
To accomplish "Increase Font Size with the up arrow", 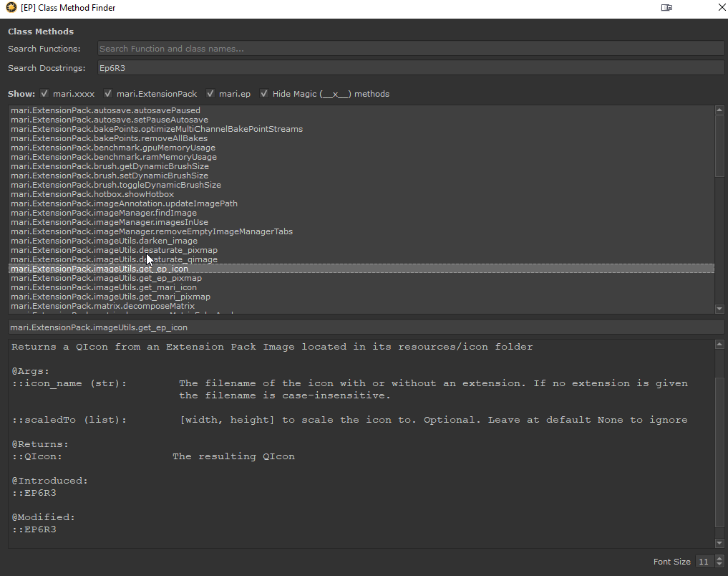I will click(719, 559).
